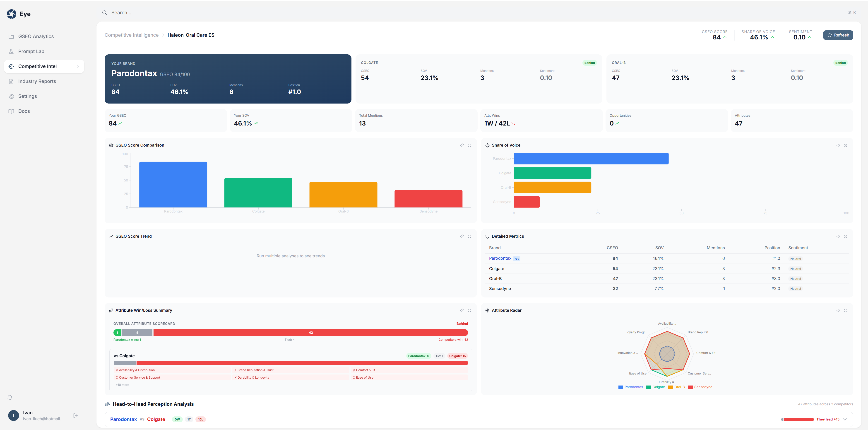The height and width of the screenshot is (430, 868).
Task: Click sparkle icon on Share of Voice panel
Action: pyautogui.click(x=838, y=145)
